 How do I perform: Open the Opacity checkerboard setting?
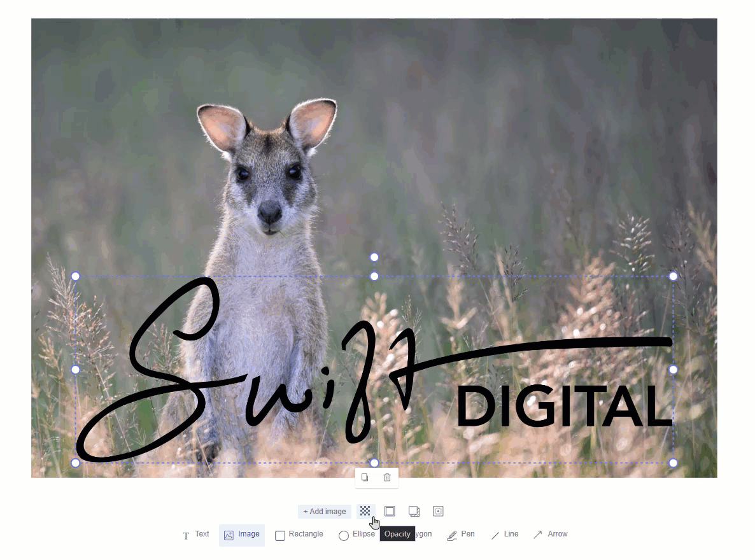coord(365,511)
